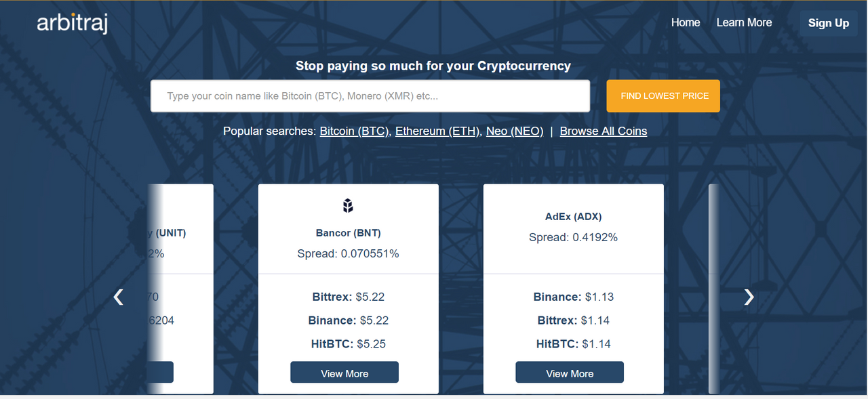
Task: Click the Sign Up button
Action: tap(829, 23)
